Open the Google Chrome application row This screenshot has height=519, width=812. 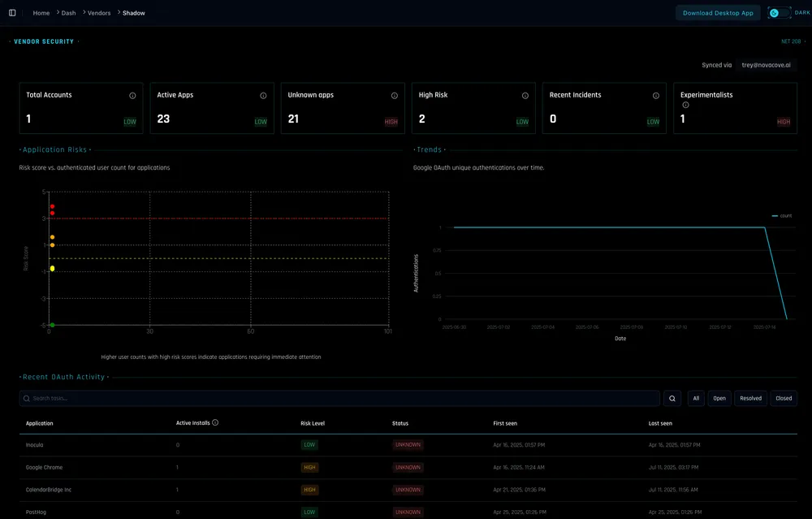click(44, 467)
